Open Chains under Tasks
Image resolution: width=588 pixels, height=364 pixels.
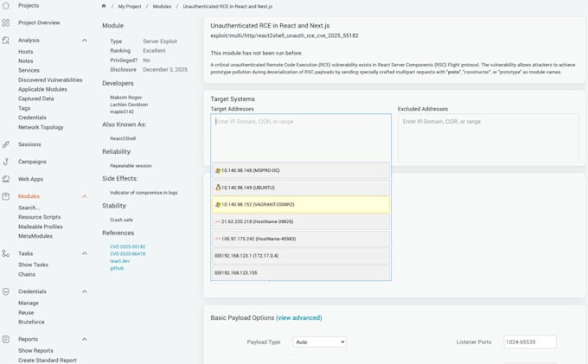pos(27,274)
